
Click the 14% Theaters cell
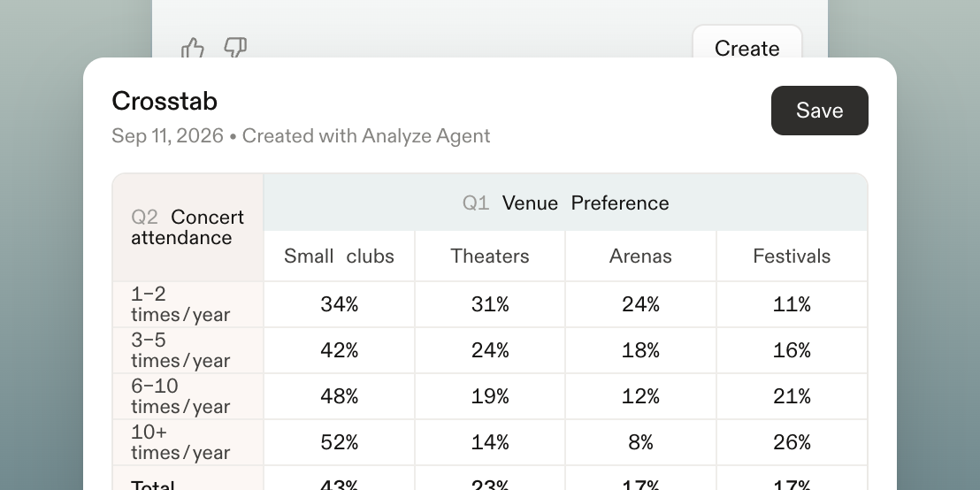pos(490,442)
